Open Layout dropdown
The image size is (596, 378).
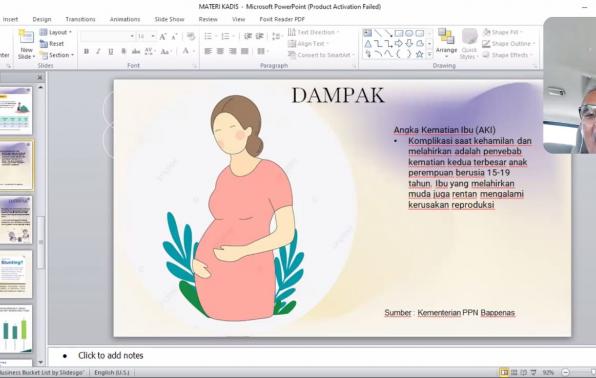click(55, 32)
